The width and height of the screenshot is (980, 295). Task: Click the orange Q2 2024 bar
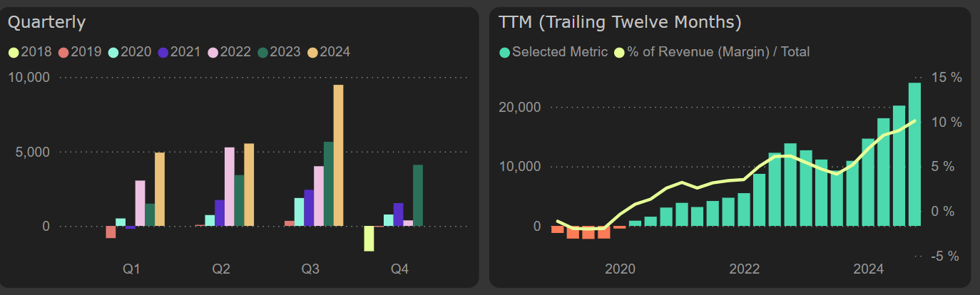tap(249, 185)
